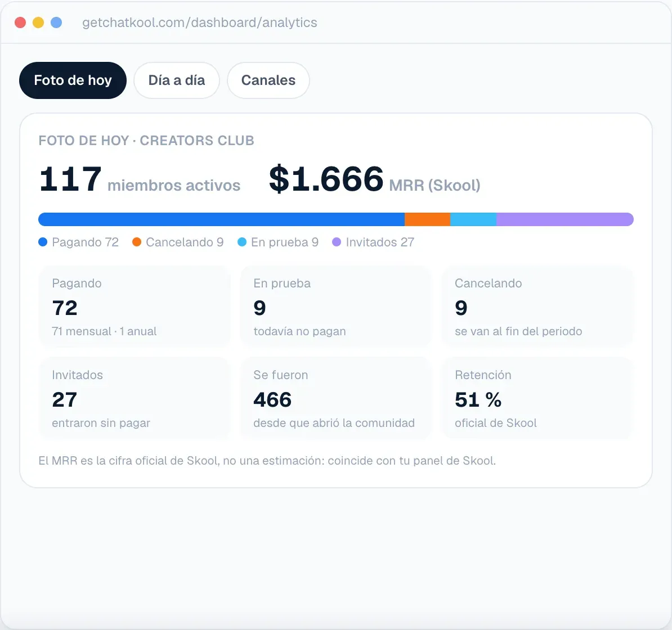Click the "$1.666" MRR amount
The width and height of the screenshot is (672, 630).
(x=326, y=179)
